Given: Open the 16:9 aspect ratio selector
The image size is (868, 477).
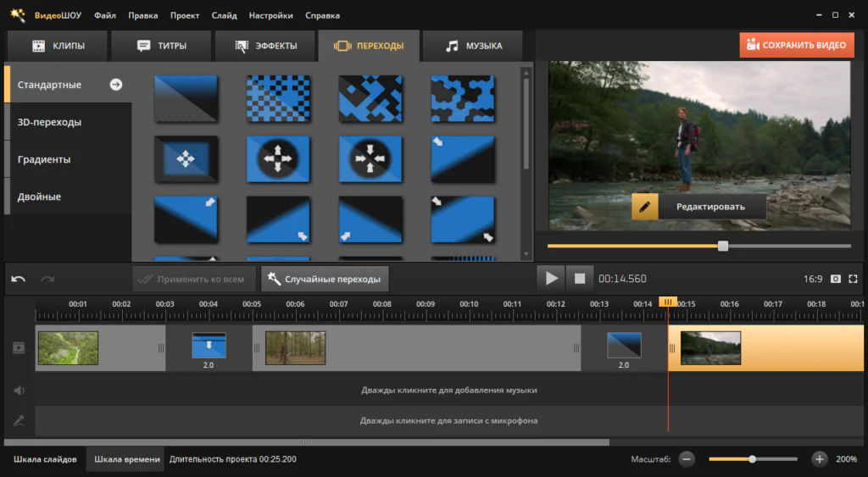Looking at the screenshot, I should [812, 279].
